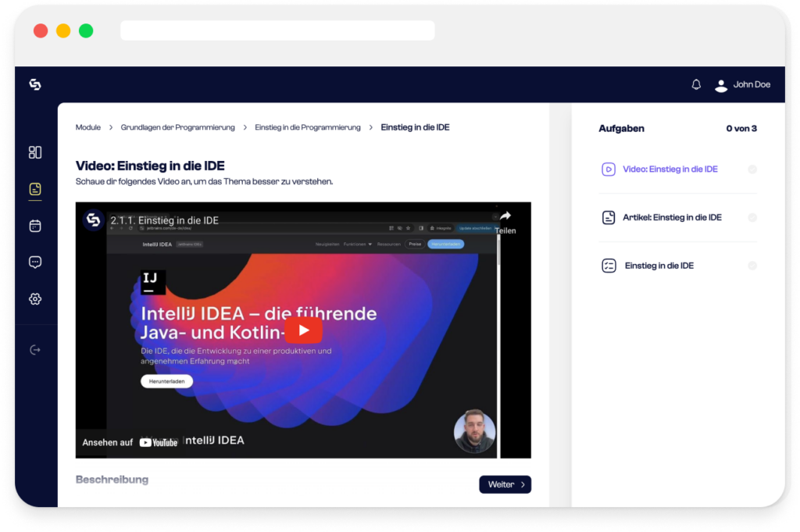
Task: Select the quiz task Einstieg in die IDE
Action: coord(659,266)
